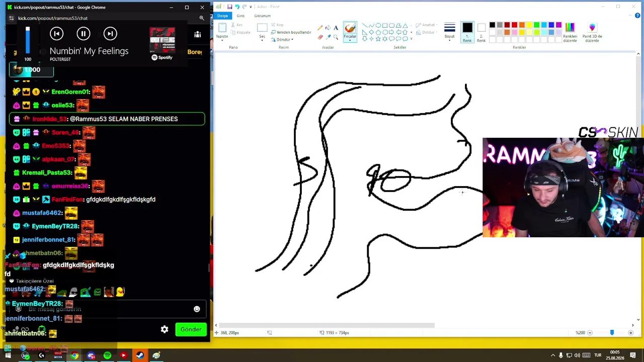
Task: Click the language indicator TUR in tray
Action: pos(598,355)
